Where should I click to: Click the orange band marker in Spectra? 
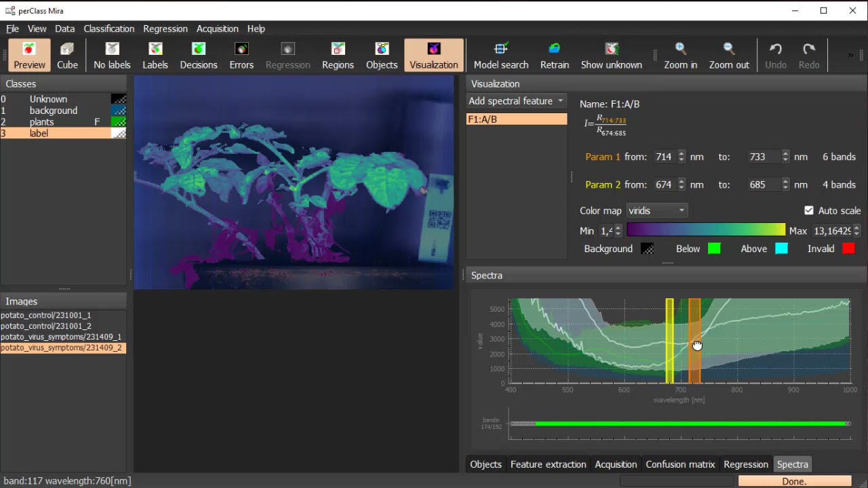pyautogui.click(x=694, y=341)
